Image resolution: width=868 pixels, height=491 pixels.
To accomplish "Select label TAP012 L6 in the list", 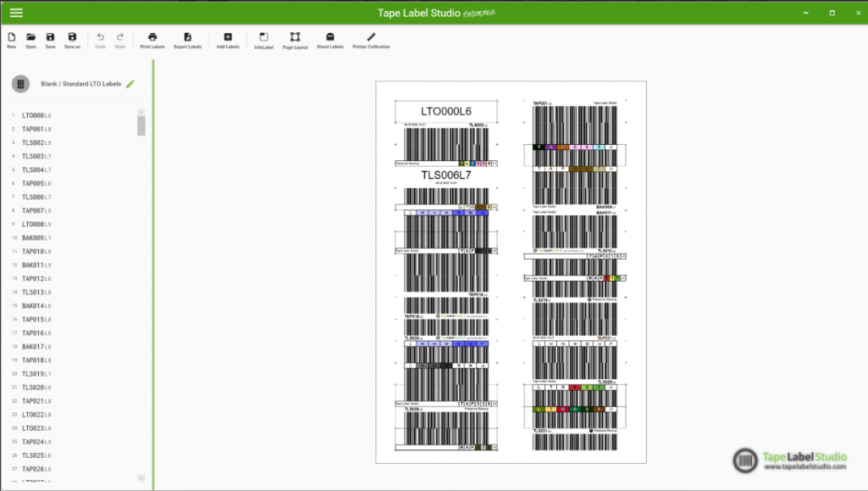I will (x=36, y=278).
